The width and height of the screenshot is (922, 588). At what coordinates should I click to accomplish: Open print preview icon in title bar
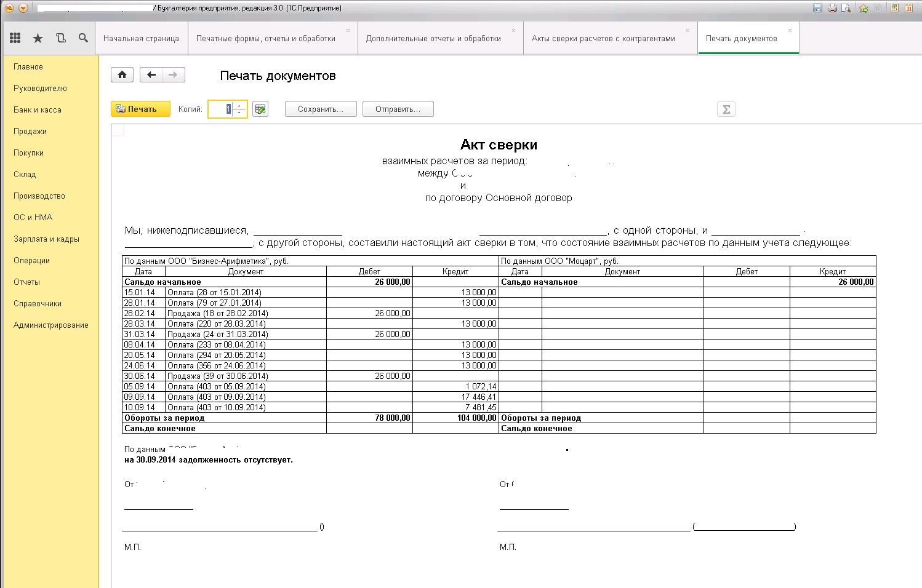click(846, 8)
